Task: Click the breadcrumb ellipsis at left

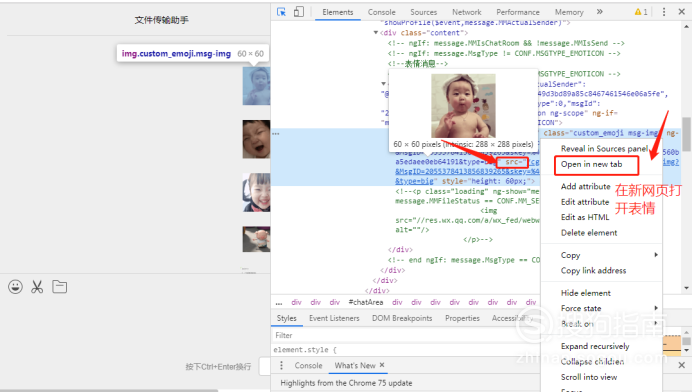Action: pos(278,303)
